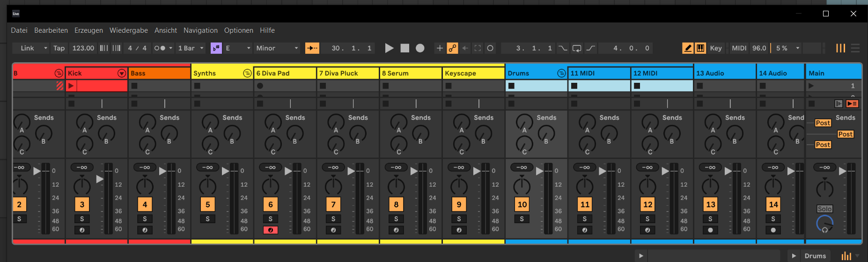
Task: Toggle the Scale Mode sharp-flat icon
Action: 216,48
